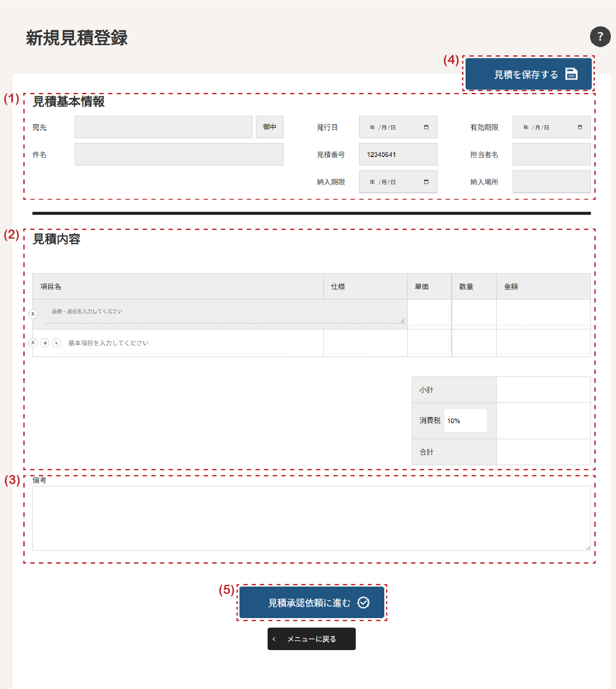Focus the 担当者名 input field

click(x=551, y=154)
